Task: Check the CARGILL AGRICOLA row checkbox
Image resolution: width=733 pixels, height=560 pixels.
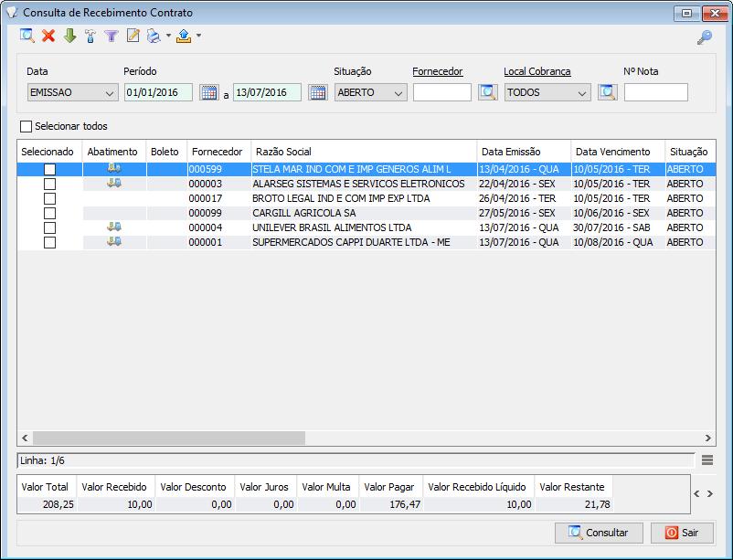Action: [49, 213]
